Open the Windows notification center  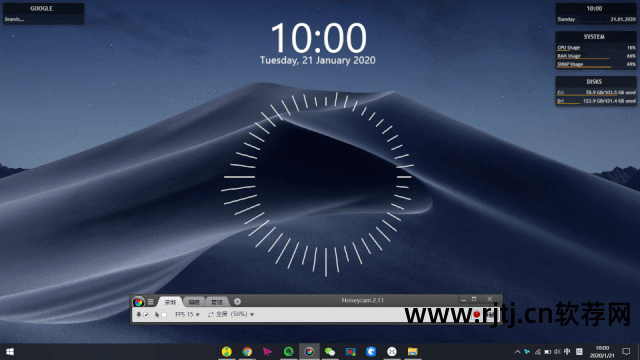[x=626, y=351]
